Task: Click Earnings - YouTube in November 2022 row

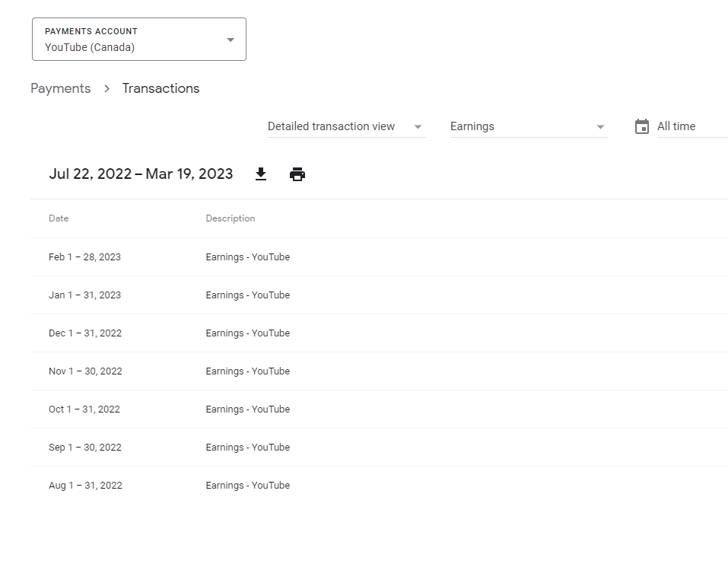Action: tap(248, 371)
